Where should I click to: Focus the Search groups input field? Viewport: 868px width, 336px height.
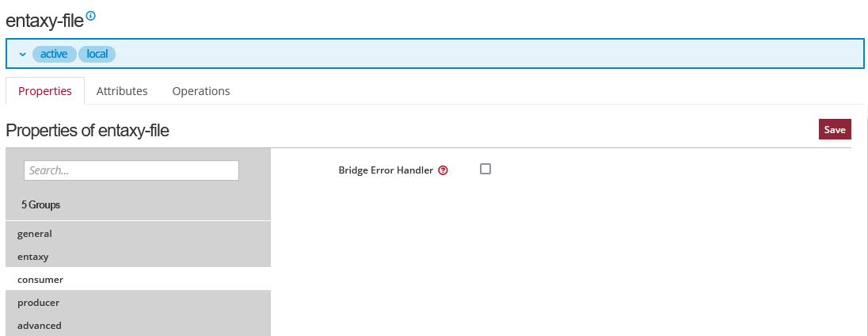point(131,170)
